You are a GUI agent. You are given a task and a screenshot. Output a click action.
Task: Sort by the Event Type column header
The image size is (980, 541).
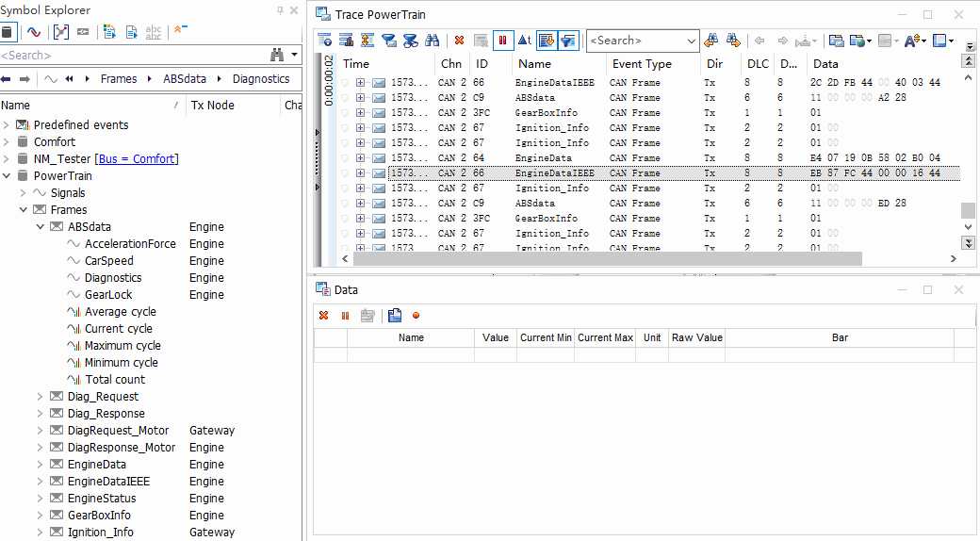pyautogui.click(x=641, y=64)
